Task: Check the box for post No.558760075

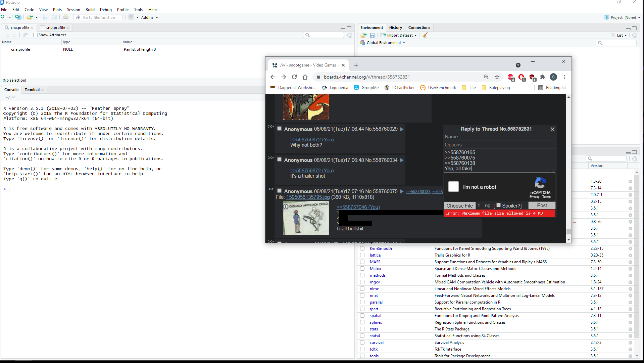Action: pyautogui.click(x=279, y=191)
